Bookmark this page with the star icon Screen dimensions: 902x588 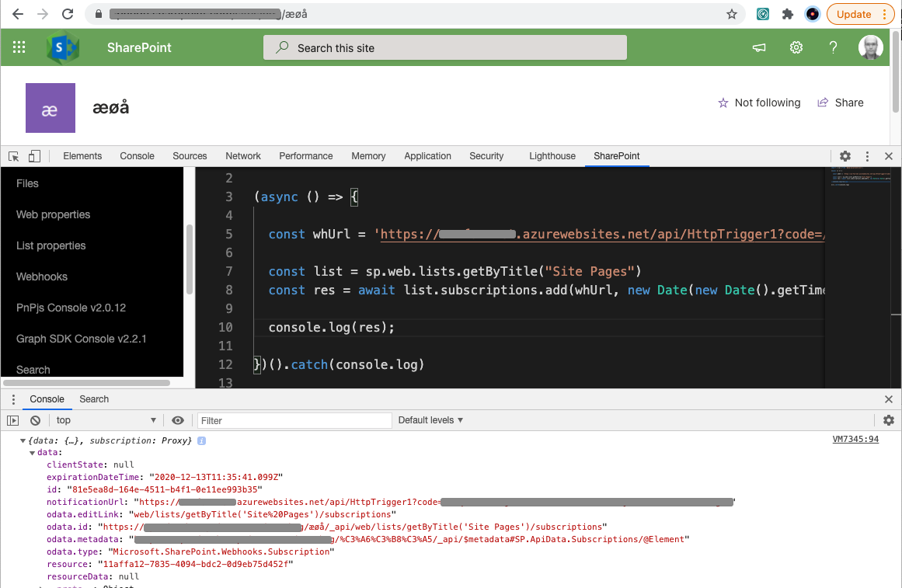pos(732,15)
